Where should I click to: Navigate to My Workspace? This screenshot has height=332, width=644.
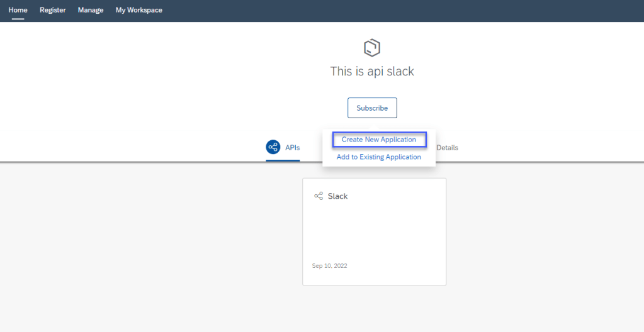pyautogui.click(x=138, y=10)
